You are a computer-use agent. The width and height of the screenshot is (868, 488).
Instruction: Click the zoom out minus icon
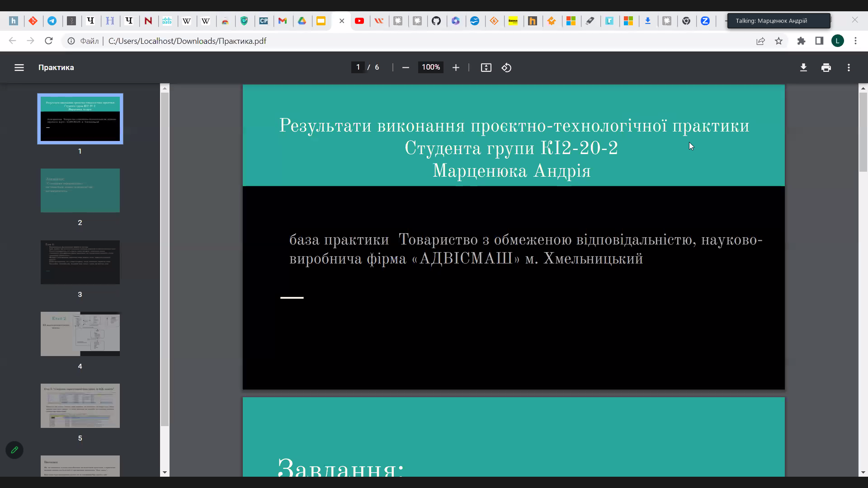point(406,67)
